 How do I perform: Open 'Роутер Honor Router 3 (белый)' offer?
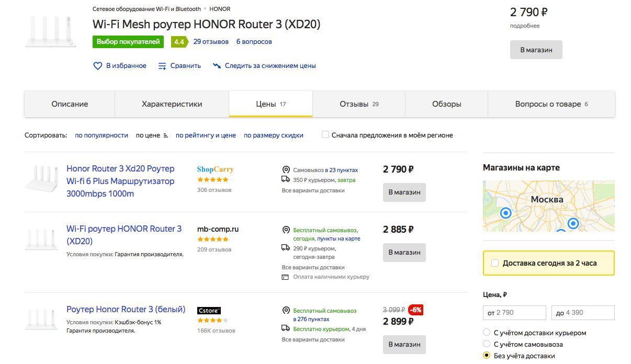126,309
